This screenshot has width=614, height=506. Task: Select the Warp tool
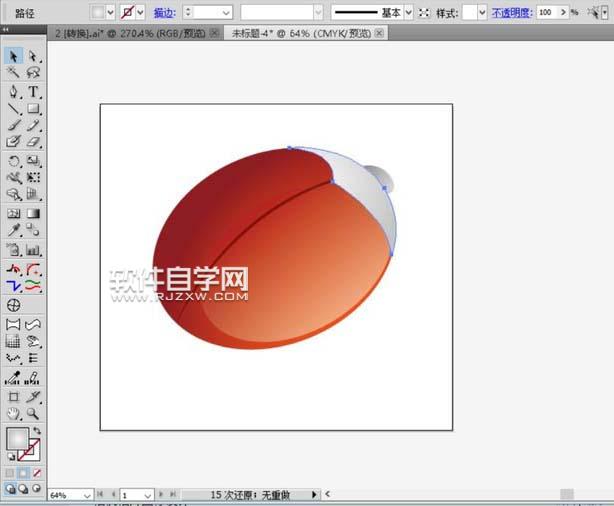point(13,177)
